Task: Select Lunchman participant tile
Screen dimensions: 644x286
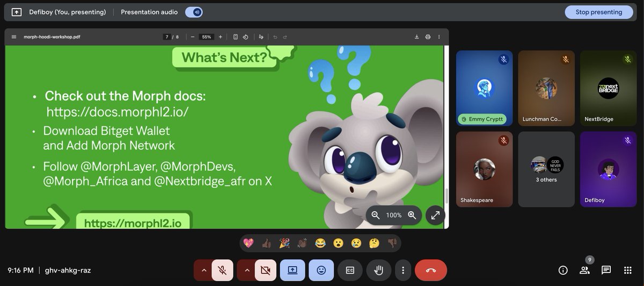Action: [546, 88]
